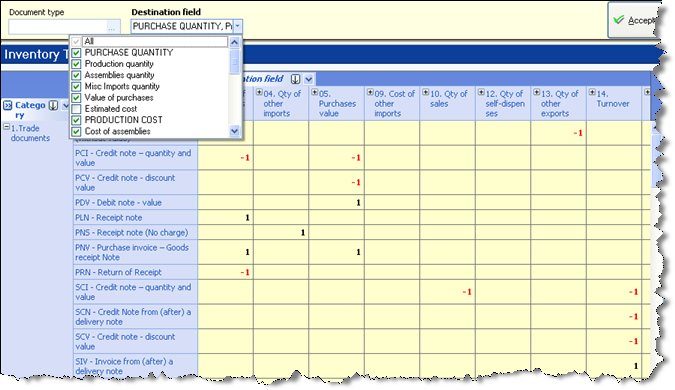
Task: Select PRN - Return of Receipt row
Action: [x=136, y=272]
